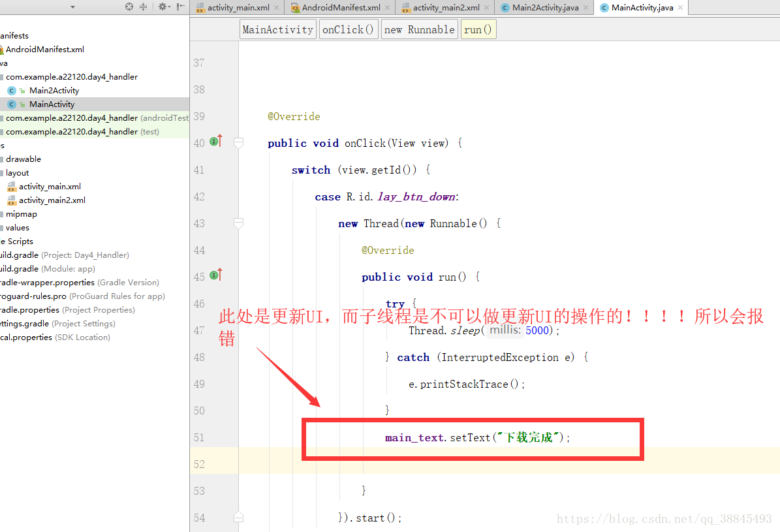Open local.properties (SDK Location)
Screen dimensions: 780x532
55,337
